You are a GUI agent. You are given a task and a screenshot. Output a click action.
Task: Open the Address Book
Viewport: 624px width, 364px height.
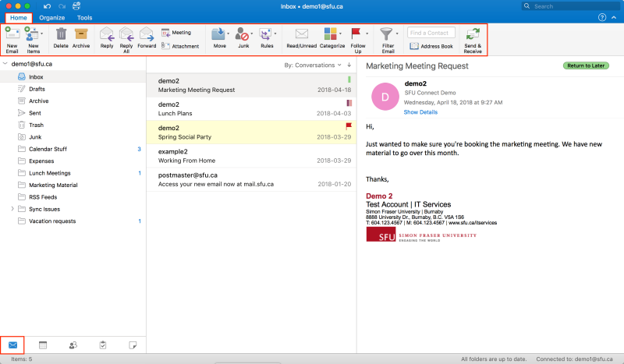431,46
